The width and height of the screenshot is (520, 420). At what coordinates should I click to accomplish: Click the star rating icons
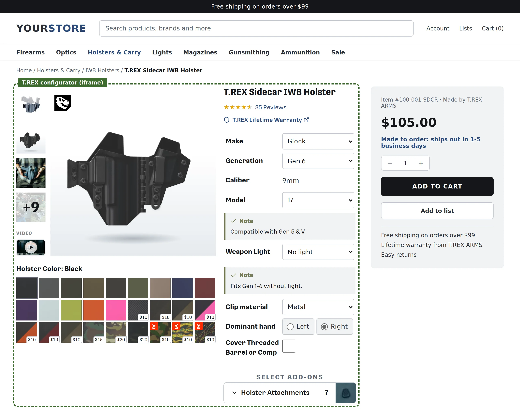point(238,107)
